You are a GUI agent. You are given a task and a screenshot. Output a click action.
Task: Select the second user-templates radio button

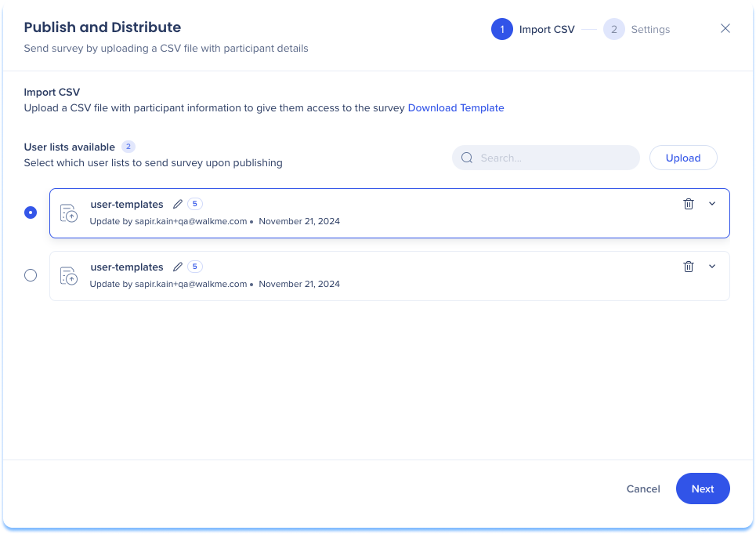pos(31,275)
